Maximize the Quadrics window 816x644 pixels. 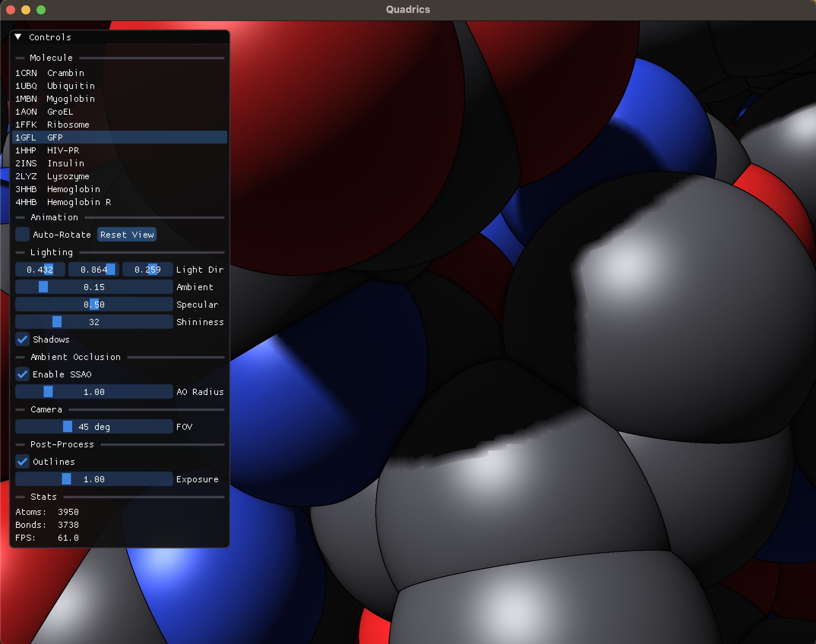point(41,10)
